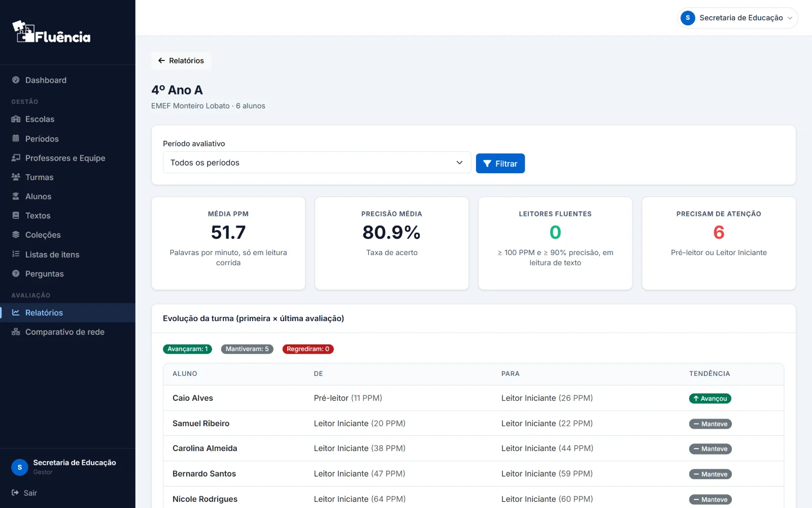Click the Média PPM value 51.7
The width and height of the screenshot is (812, 508).
[x=228, y=232]
